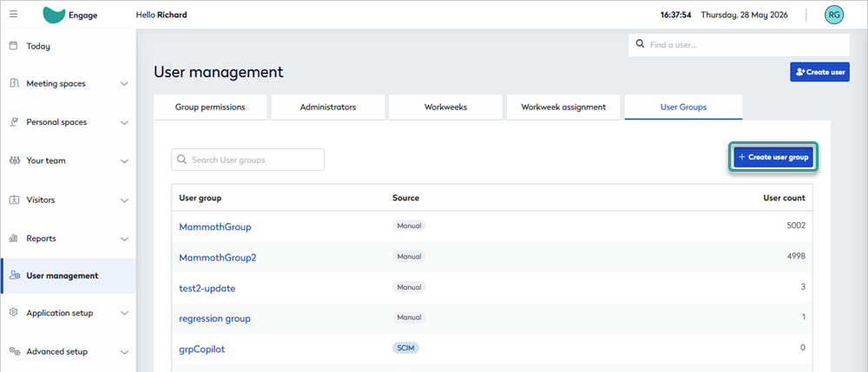Open the hamburger menu icon
Image resolution: width=868 pixels, height=372 pixels.
click(x=14, y=15)
